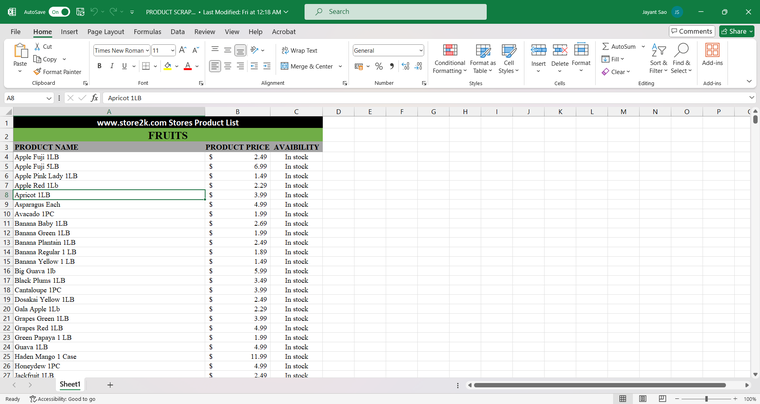Expand the General number format dropdown

click(x=420, y=50)
